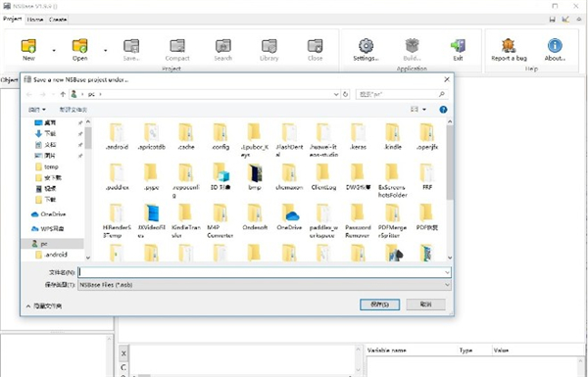The height and width of the screenshot is (377, 588).
Task: Open the view options dropdown arrow
Action: coord(424,110)
